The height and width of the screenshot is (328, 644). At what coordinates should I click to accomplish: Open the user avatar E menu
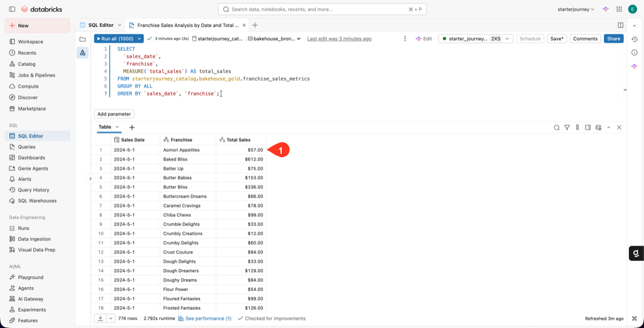click(x=633, y=9)
